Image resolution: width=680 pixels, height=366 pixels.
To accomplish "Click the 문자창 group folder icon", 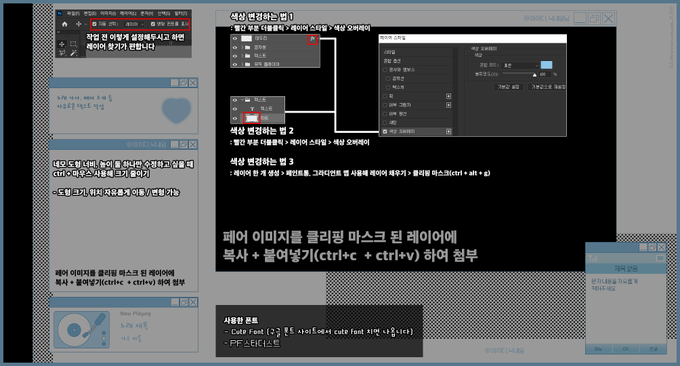I will tap(247, 47).
